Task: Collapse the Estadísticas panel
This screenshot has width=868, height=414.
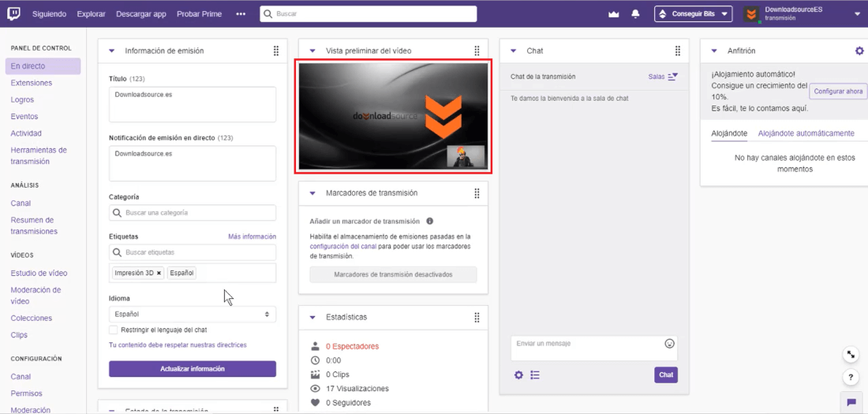Action: (x=312, y=317)
